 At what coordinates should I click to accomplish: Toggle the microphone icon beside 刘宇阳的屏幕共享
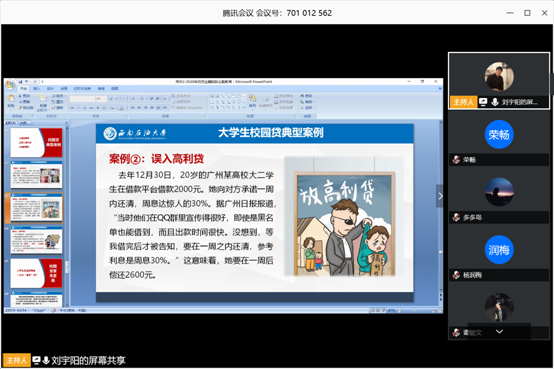point(46,360)
